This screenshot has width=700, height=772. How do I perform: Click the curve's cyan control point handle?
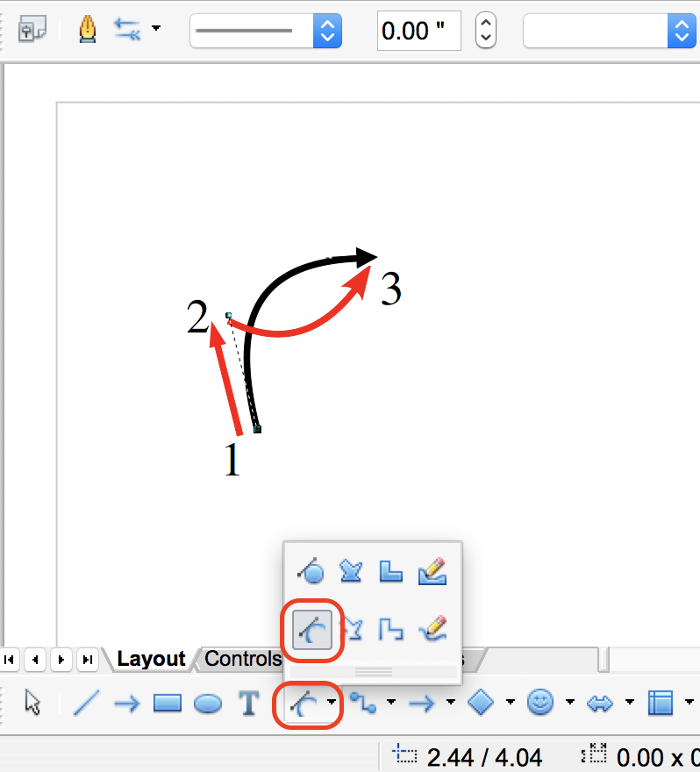[228, 315]
